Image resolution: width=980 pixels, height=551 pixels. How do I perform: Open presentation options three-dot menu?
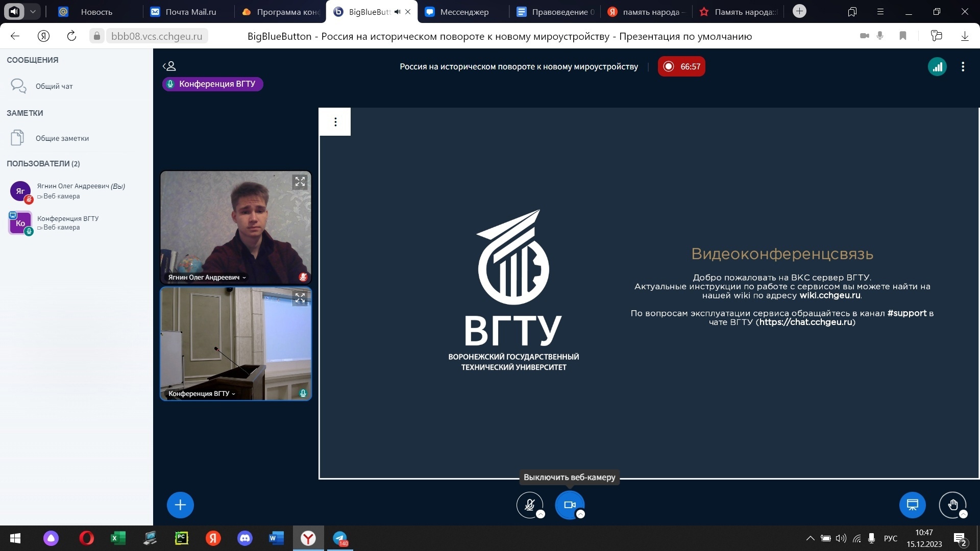click(335, 122)
